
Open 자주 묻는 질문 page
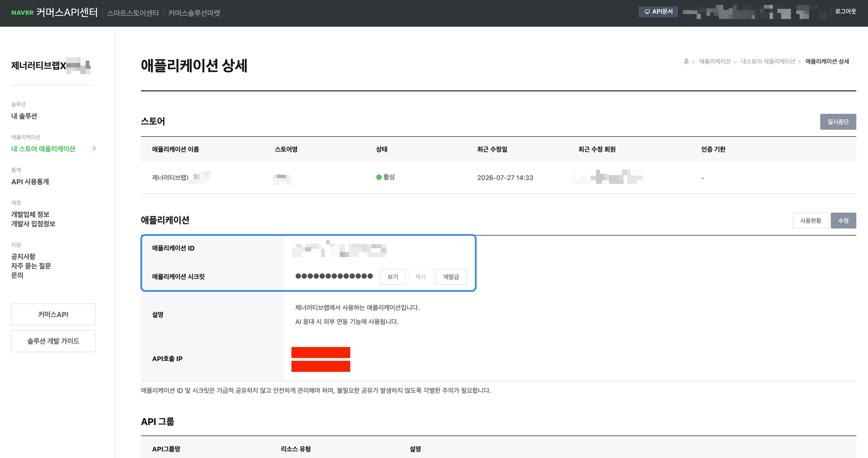click(31, 266)
